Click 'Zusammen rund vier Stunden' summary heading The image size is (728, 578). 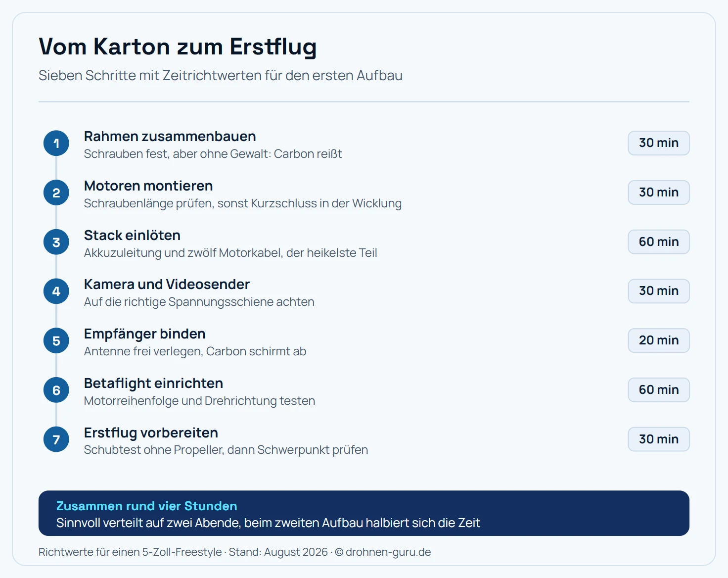[147, 506]
